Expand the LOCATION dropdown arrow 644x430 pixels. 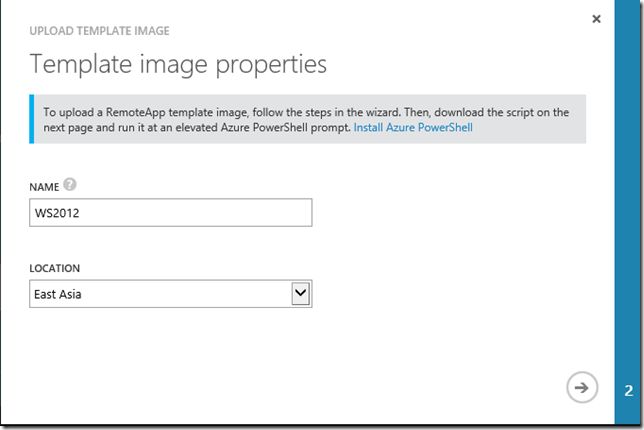tap(301, 293)
